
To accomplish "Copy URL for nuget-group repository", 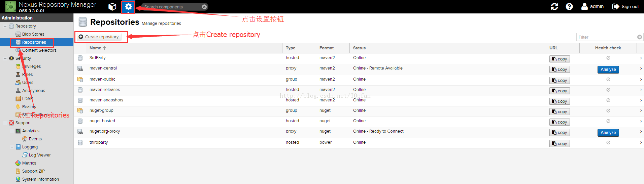I will coord(560,112).
